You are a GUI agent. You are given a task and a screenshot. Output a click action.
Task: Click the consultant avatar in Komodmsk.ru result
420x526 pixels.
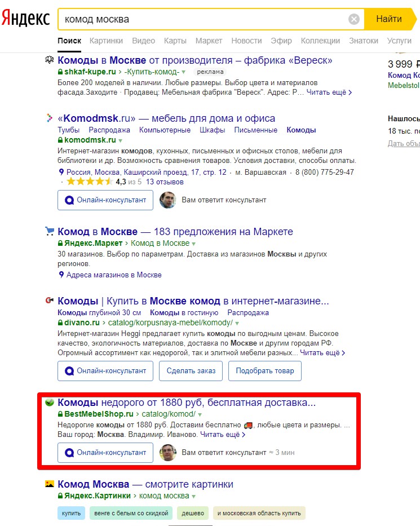point(168,200)
